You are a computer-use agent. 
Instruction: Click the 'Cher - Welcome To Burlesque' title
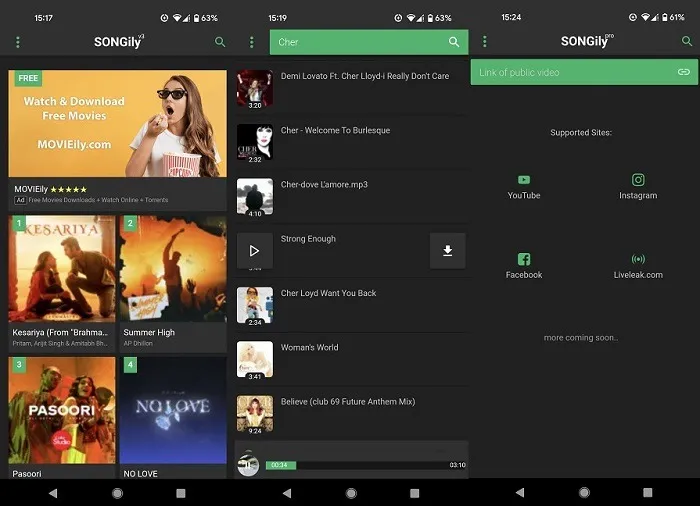click(335, 130)
